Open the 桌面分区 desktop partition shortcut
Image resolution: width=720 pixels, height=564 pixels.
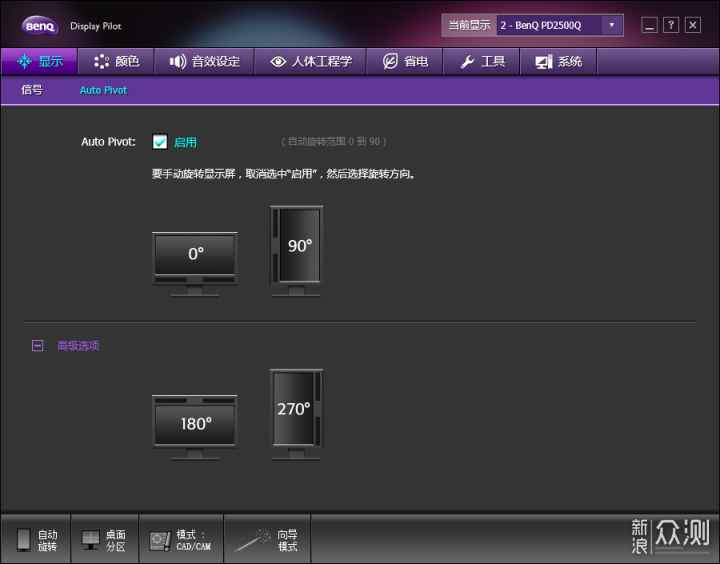[x=104, y=540]
